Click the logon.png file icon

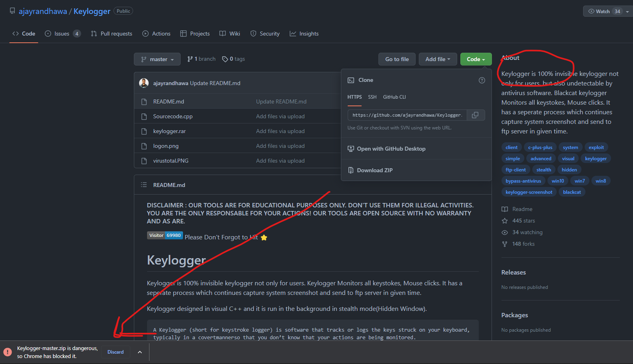[x=144, y=146]
